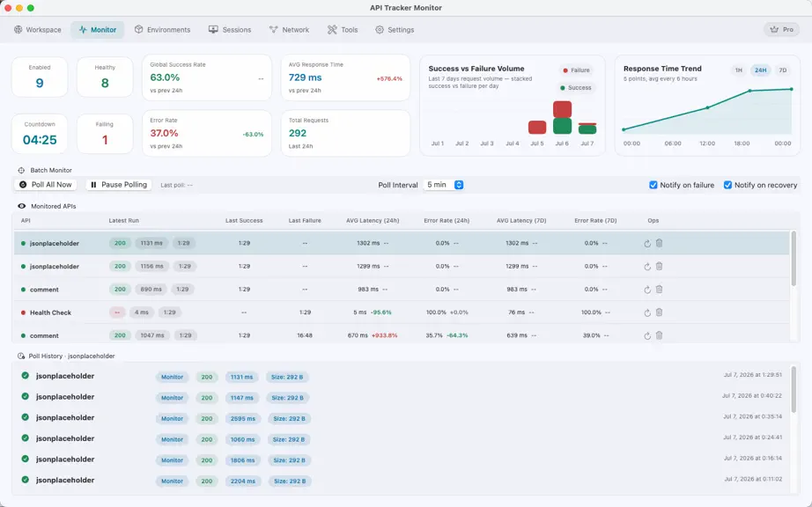Click the refresh icon for Health Check row
This screenshot has height=507, width=812.
[647, 312]
